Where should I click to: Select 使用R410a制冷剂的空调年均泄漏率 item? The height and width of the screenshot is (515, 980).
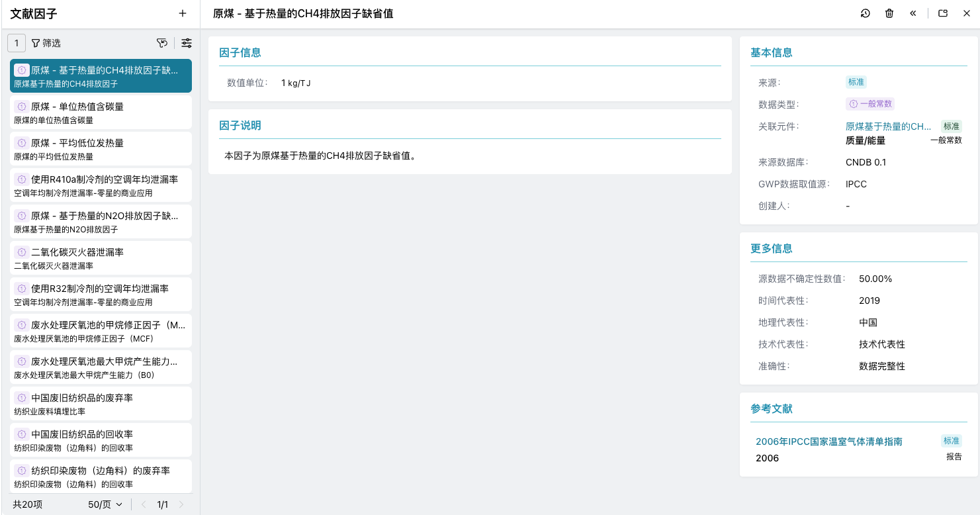[101, 185]
